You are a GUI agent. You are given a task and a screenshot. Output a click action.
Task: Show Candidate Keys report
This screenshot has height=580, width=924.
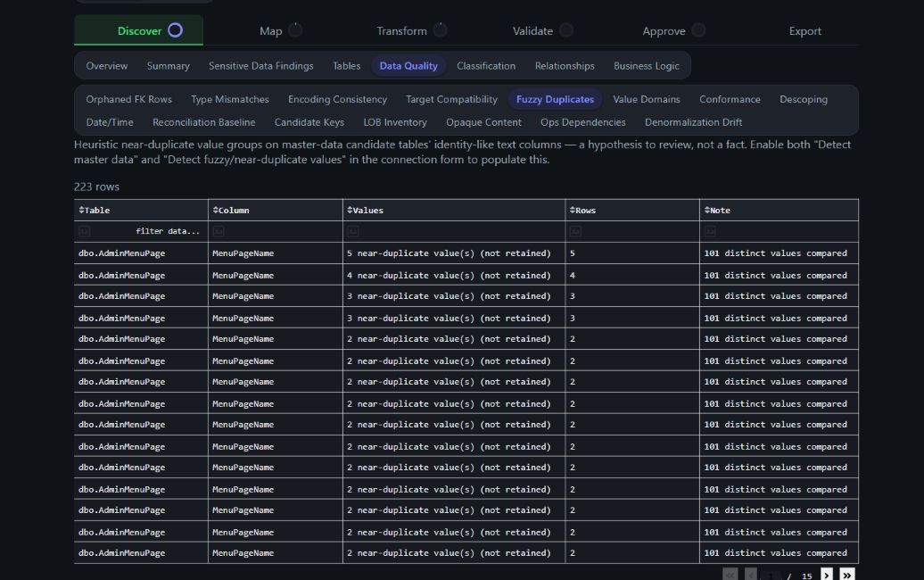(309, 122)
